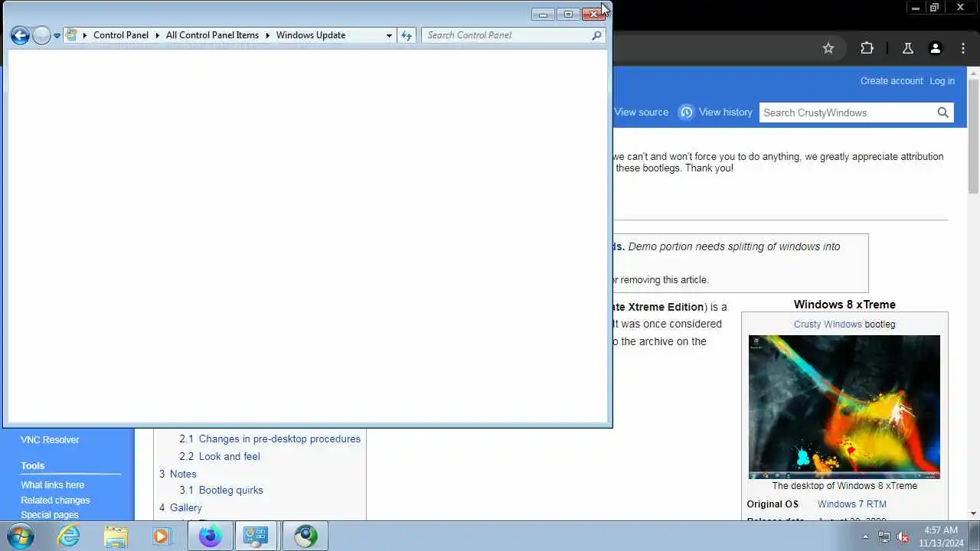Open the 'View source' tab on wiki
Image resolution: width=980 pixels, height=551 pixels.
(x=642, y=112)
